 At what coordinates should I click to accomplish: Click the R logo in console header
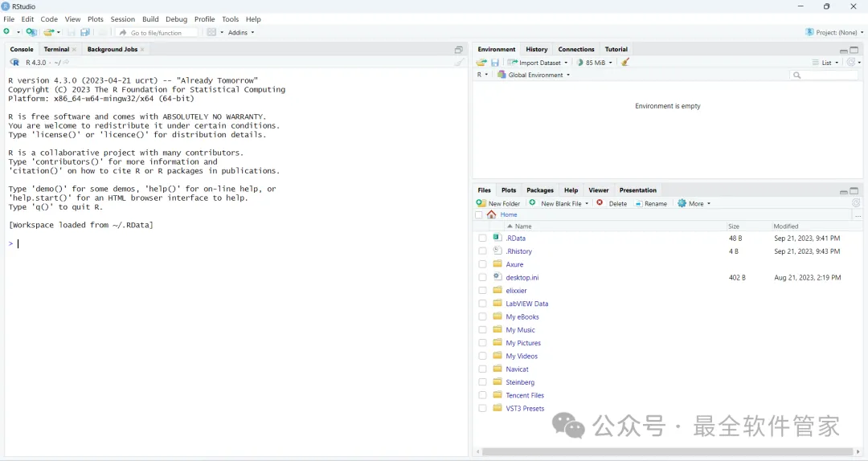15,63
